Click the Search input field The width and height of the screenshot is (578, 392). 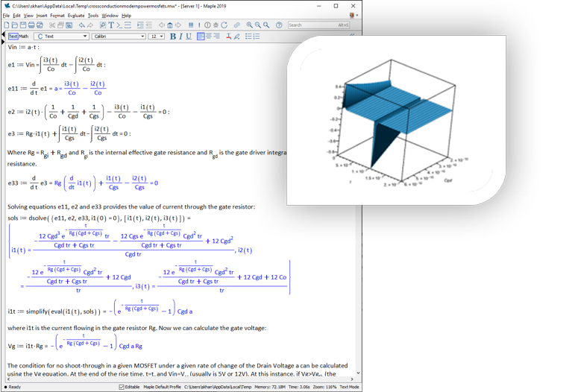click(312, 25)
